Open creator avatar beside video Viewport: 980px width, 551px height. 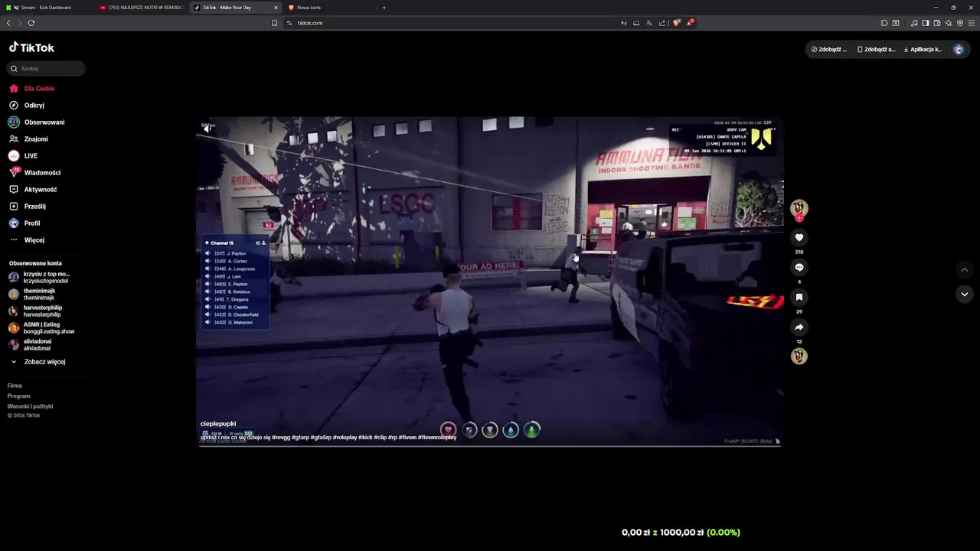tap(799, 207)
